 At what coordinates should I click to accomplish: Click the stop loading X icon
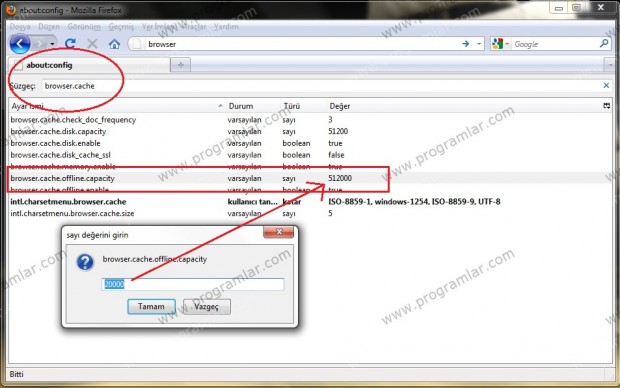click(x=92, y=44)
